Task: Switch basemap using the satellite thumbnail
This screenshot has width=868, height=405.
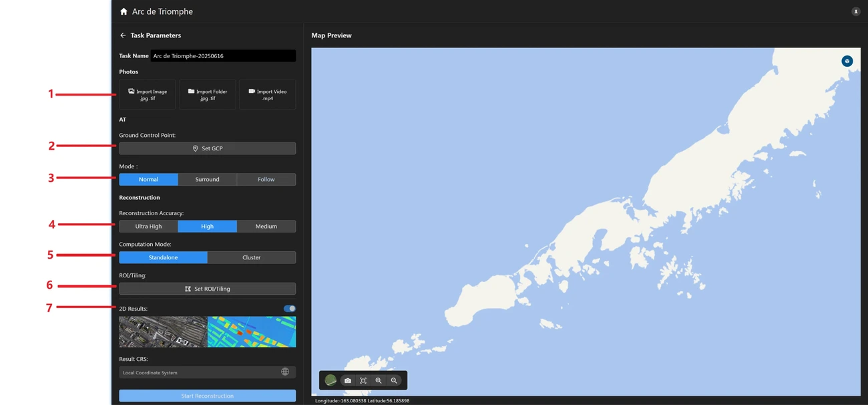Action: (331, 380)
